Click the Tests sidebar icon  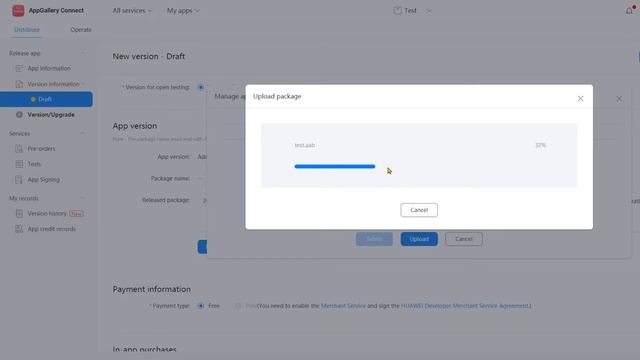click(19, 164)
